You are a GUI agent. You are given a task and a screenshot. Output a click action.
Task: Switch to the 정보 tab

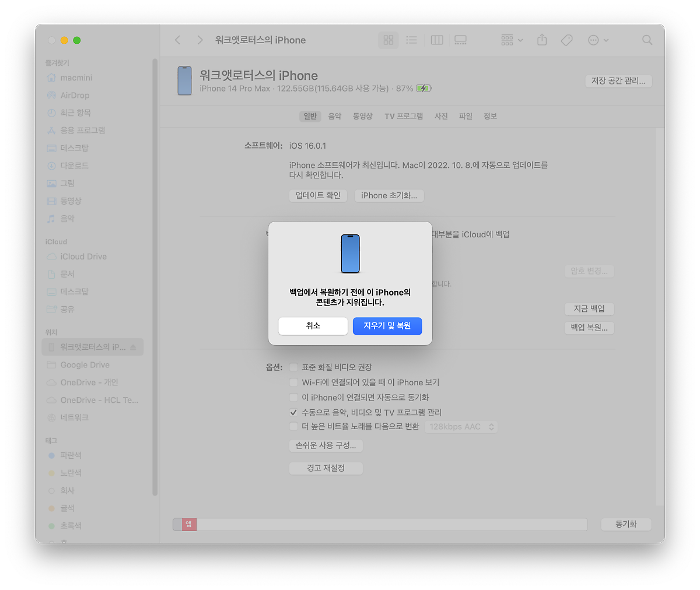pyautogui.click(x=490, y=116)
